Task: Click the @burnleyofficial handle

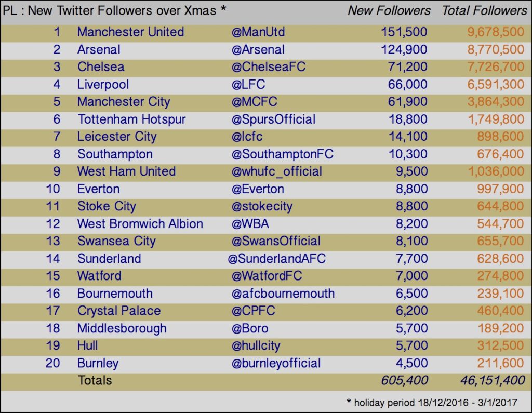Action: [x=276, y=364]
